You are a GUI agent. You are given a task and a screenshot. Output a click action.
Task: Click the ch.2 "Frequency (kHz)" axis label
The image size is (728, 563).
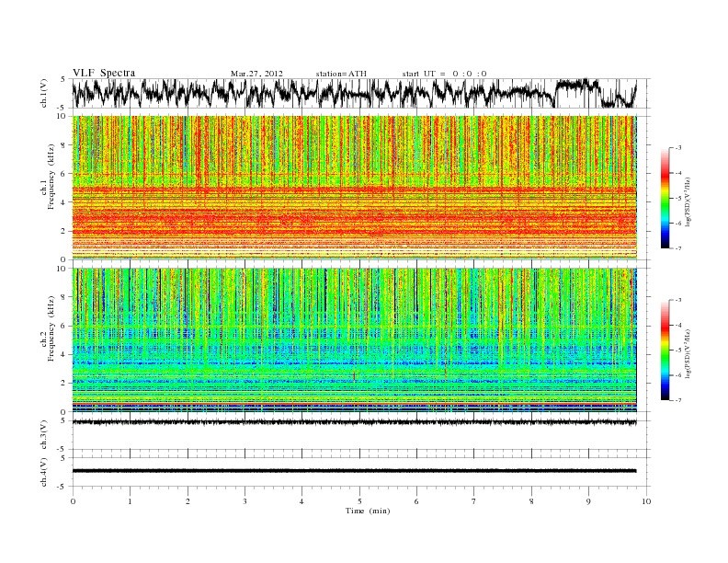pos(51,328)
